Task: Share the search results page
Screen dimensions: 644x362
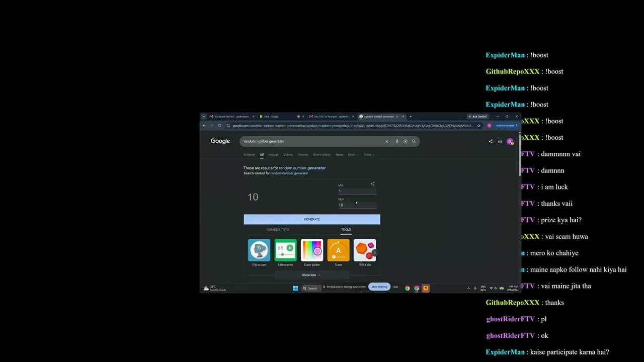Action: pos(491,141)
